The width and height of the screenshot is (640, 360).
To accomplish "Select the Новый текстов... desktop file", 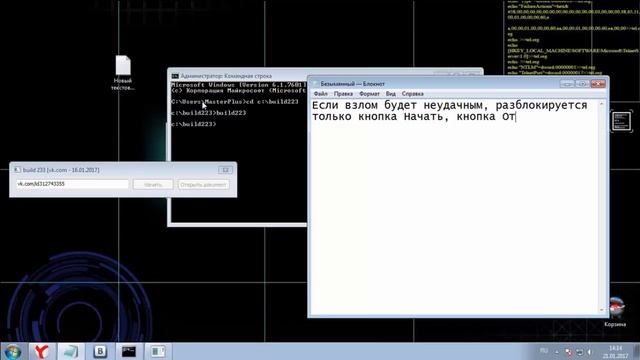I will coord(123,73).
